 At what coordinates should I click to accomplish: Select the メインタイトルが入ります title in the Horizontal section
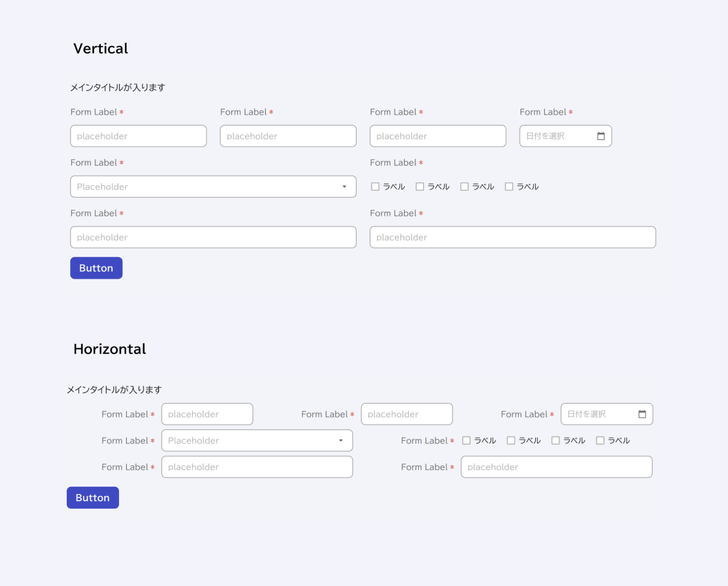114,389
